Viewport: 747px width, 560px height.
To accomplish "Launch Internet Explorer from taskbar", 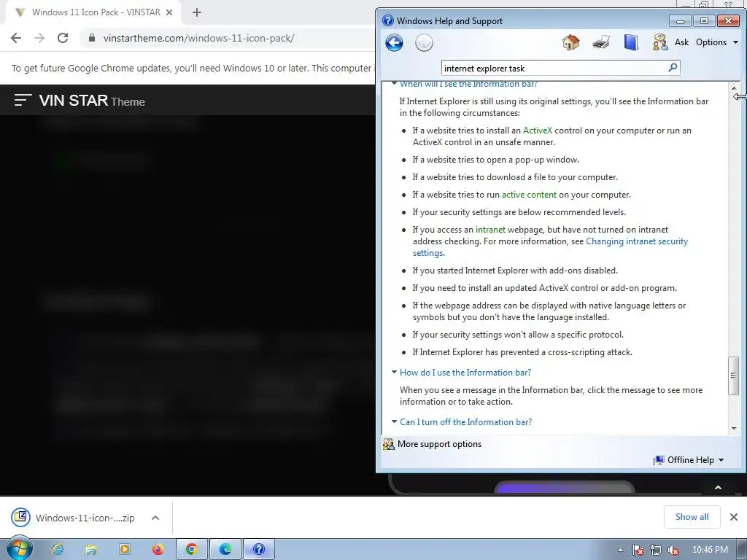I will click(58, 550).
